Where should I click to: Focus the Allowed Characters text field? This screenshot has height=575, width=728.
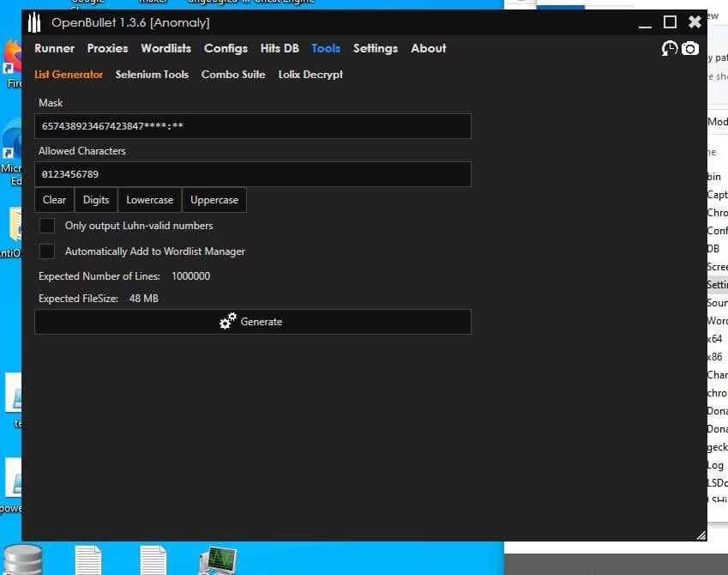point(253,174)
